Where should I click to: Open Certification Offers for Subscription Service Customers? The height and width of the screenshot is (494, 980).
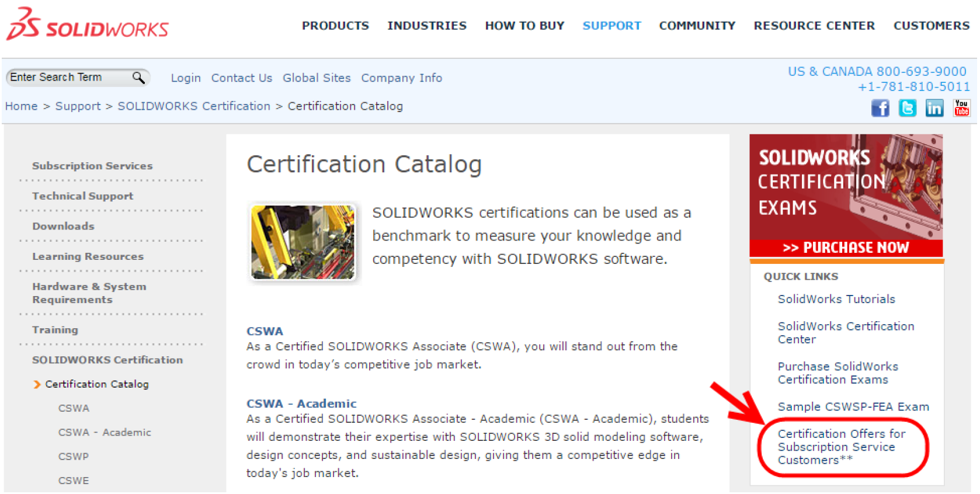(x=842, y=447)
